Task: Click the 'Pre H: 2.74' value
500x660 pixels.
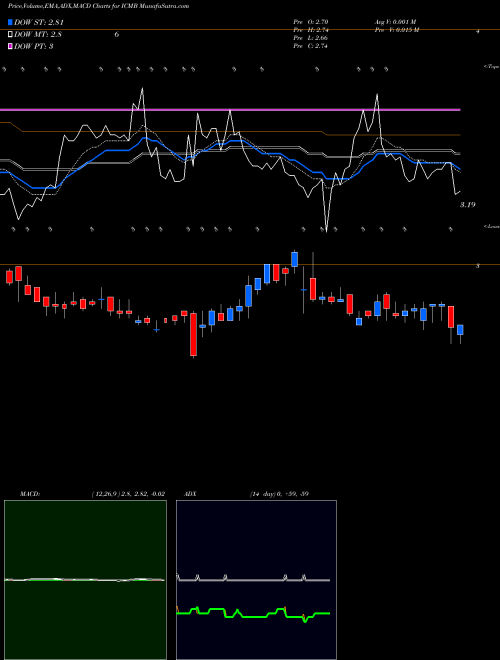Action: (311, 30)
